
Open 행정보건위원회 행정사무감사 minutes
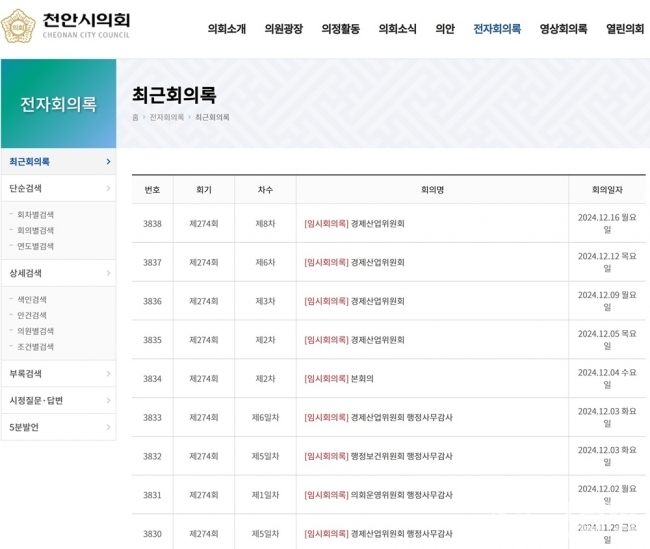tap(378, 456)
